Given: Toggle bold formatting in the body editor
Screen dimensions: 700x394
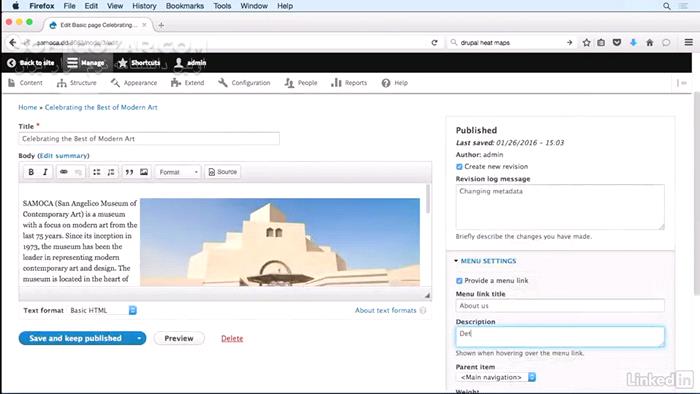Looking at the screenshot, I should coord(31,172).
